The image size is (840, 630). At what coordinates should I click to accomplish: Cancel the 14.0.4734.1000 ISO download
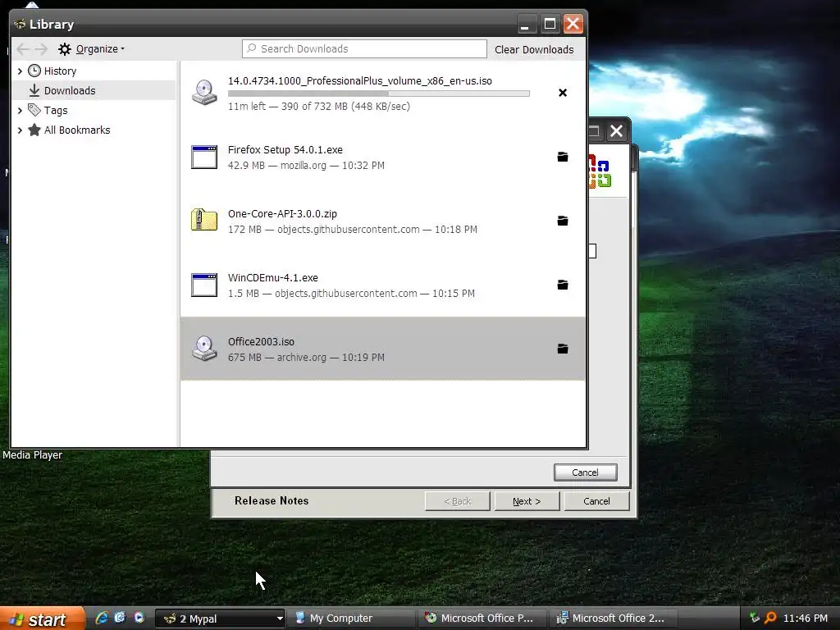(563, 93)
